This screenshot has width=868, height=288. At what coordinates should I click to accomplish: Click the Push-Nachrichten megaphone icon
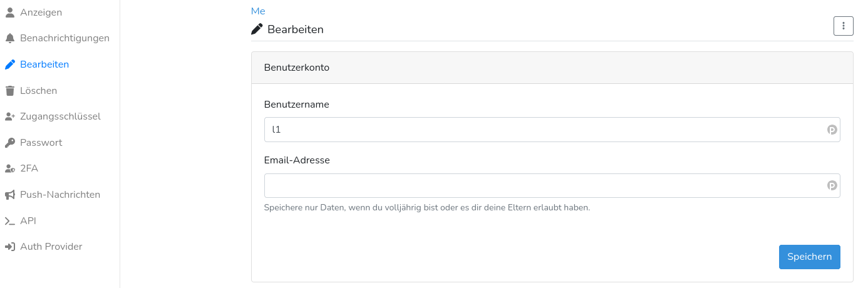point(9,195)
